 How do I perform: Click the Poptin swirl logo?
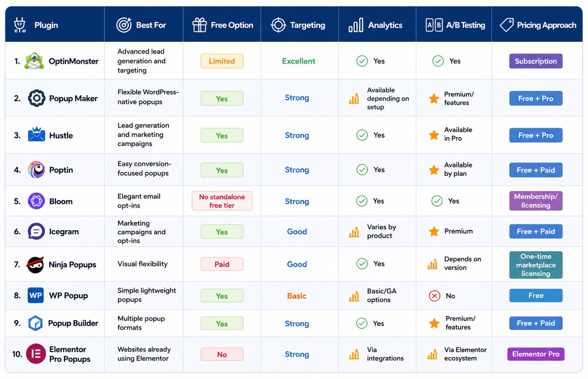coord(37,170)
